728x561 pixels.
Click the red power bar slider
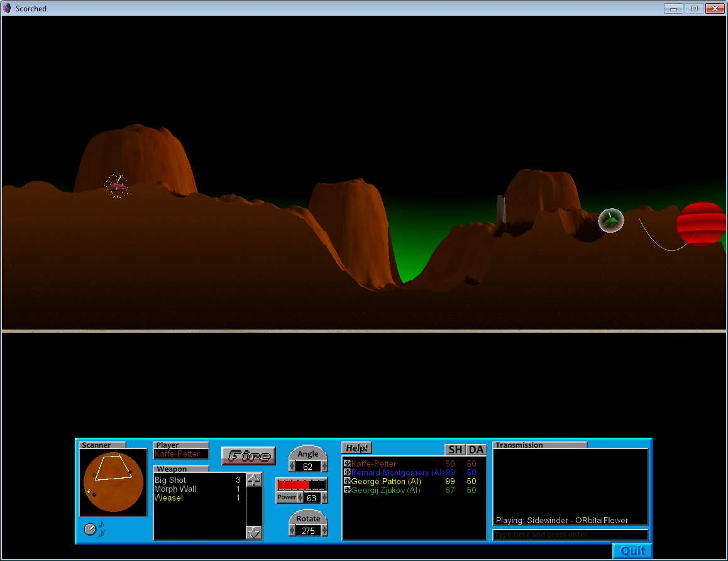coord(302,484)
